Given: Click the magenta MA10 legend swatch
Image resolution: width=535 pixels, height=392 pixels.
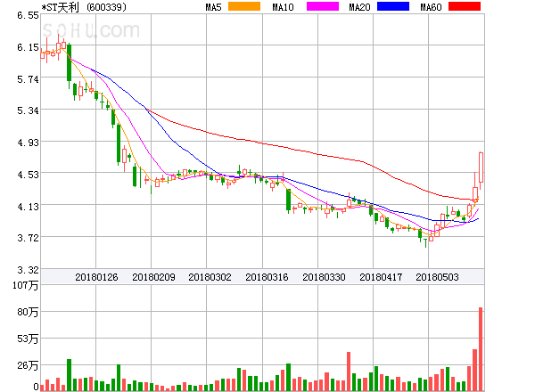Looking at the screenshot, I should (323, 6).
